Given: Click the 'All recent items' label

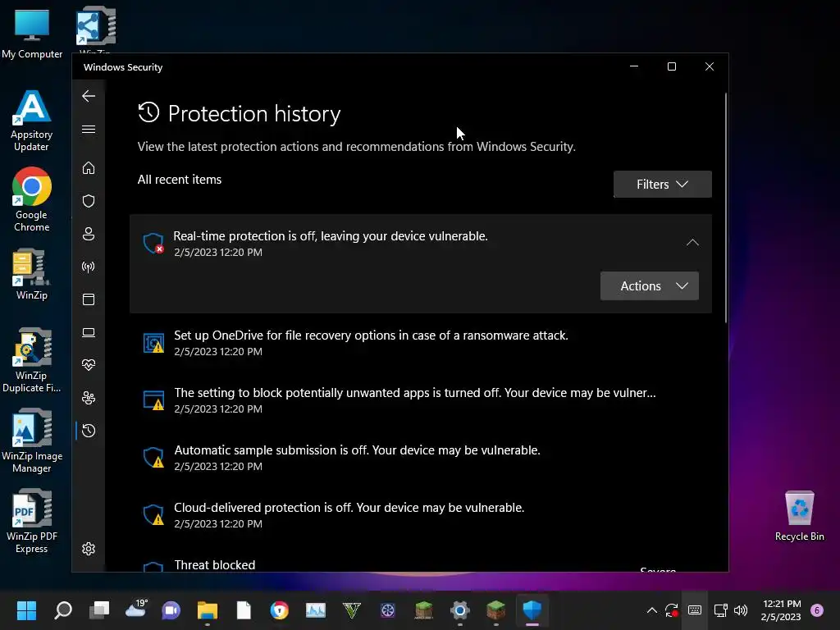Looking at the screenshot, I should tap(180, 180).
